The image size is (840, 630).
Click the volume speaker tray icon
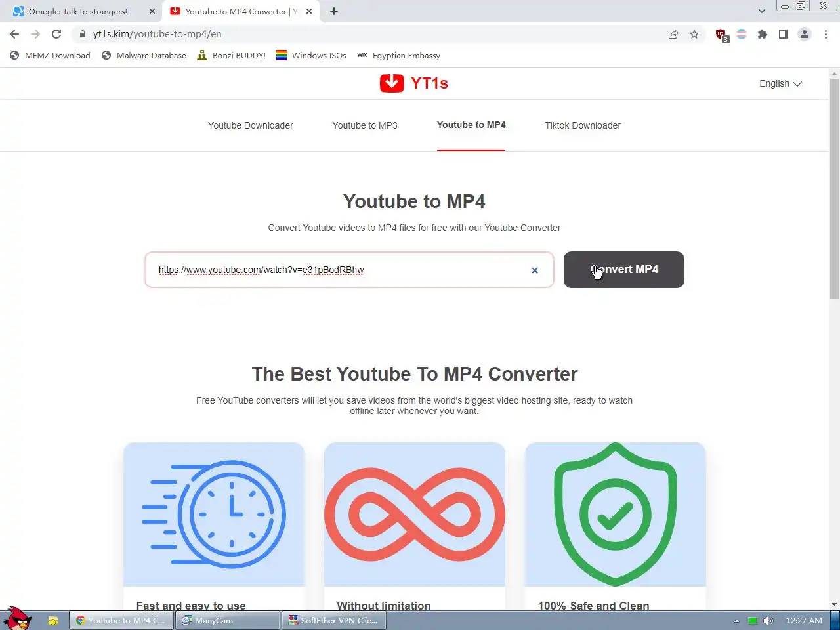point(768,620)
